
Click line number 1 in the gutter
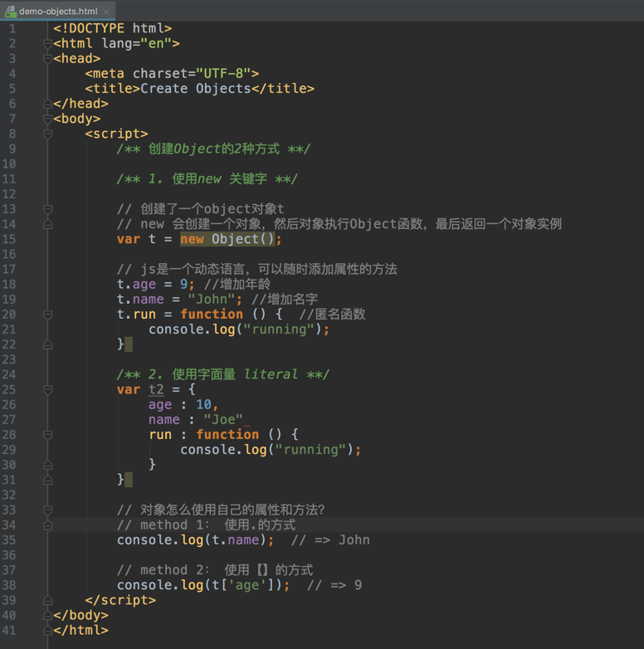12,28
